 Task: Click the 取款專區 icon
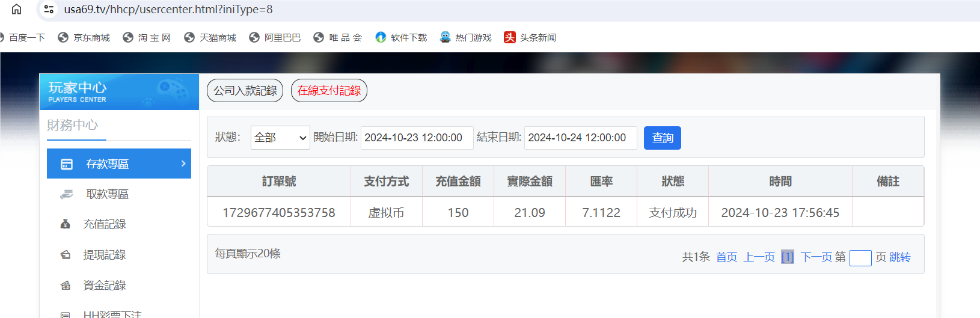click(67, 194)
